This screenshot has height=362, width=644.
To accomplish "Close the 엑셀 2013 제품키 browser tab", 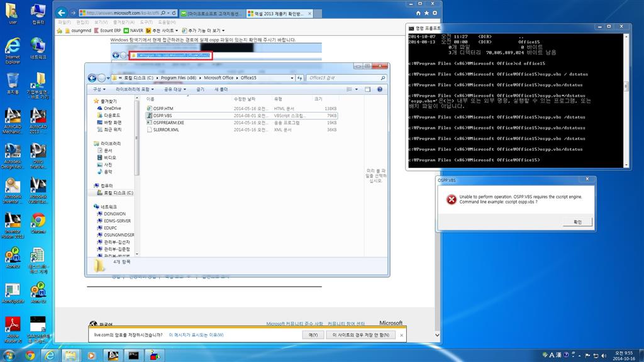I will 309,14.
